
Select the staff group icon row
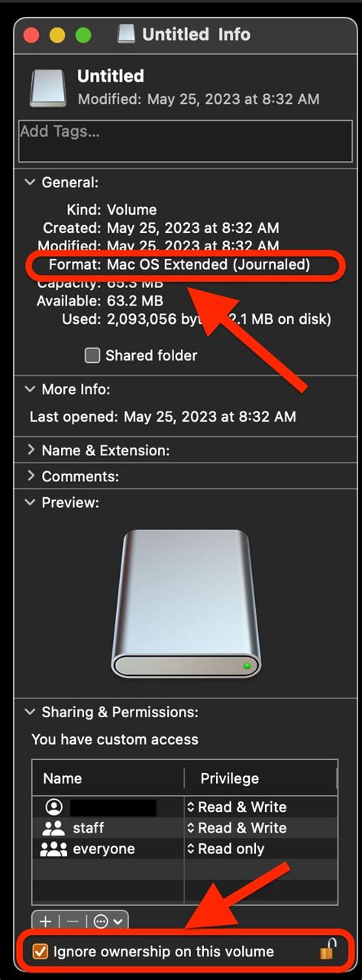pyautogui.click(x=183, y=828)
